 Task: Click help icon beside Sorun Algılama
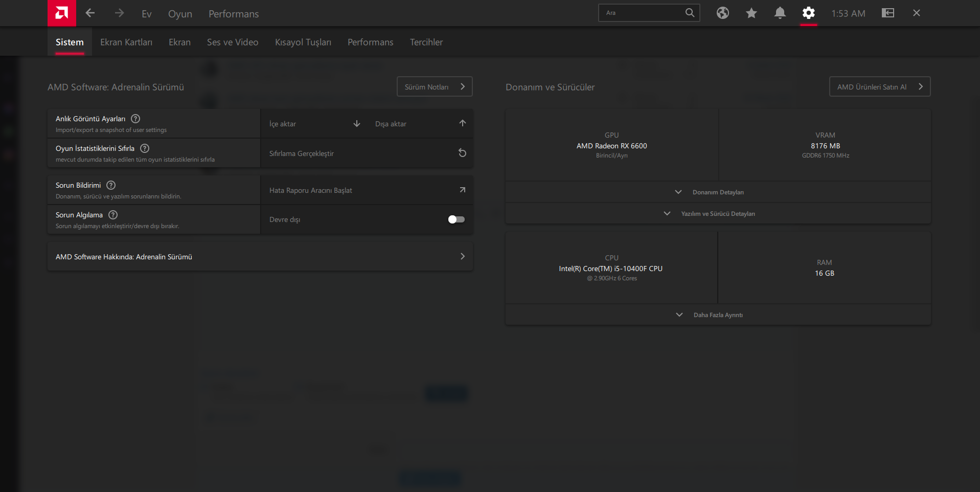point(113,215)
